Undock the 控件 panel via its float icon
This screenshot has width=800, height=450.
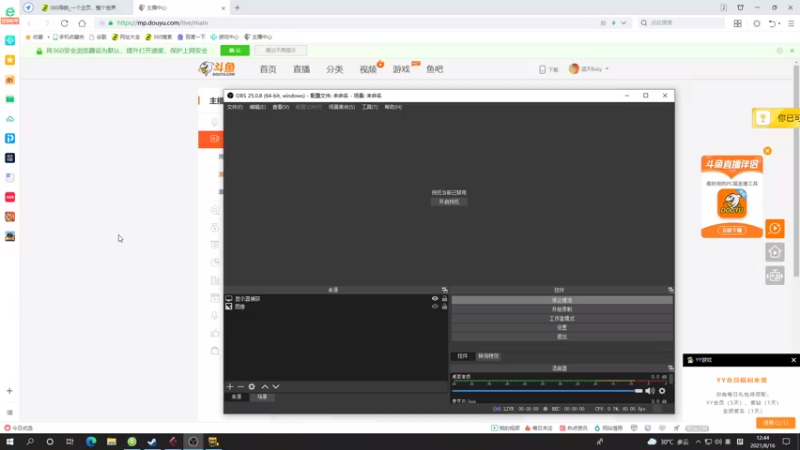pyautogui.click(x=670, y=290)
